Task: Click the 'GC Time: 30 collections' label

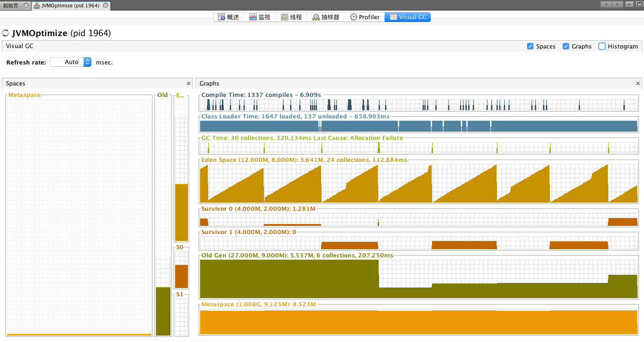Action: pos(302,138)
